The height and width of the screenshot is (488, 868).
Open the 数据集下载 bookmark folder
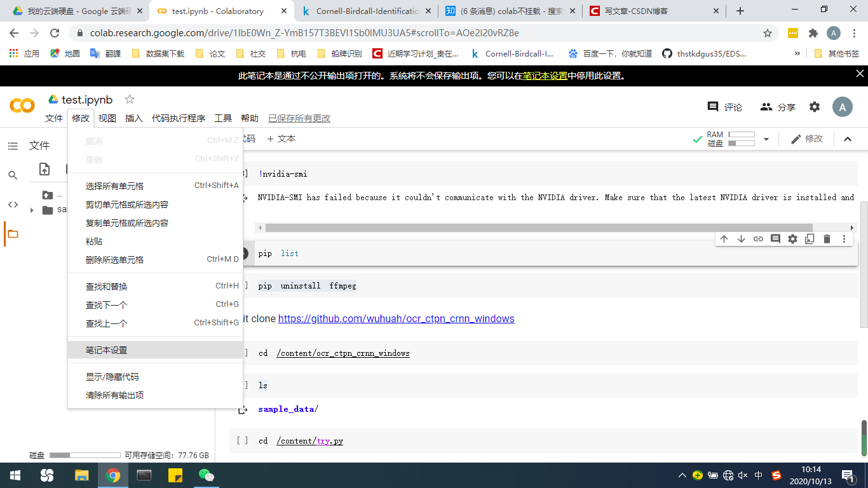pyautogui.click(x=158, y=54)
